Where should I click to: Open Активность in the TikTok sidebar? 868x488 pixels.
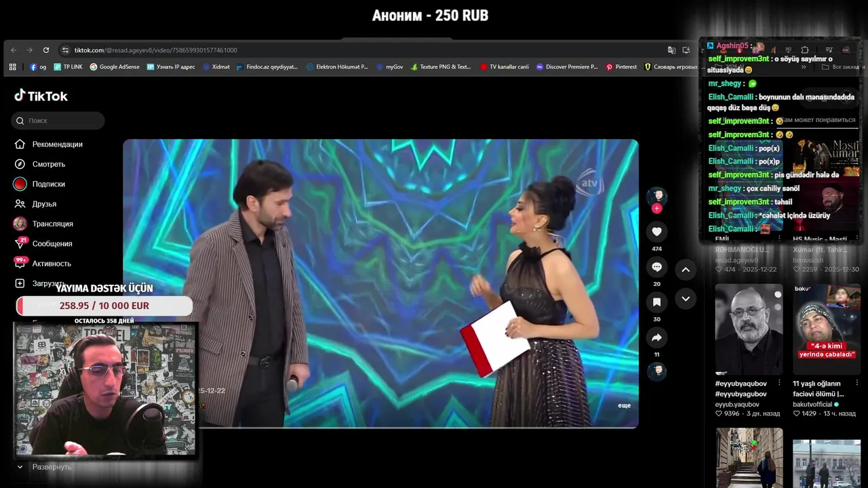[42, 264]
